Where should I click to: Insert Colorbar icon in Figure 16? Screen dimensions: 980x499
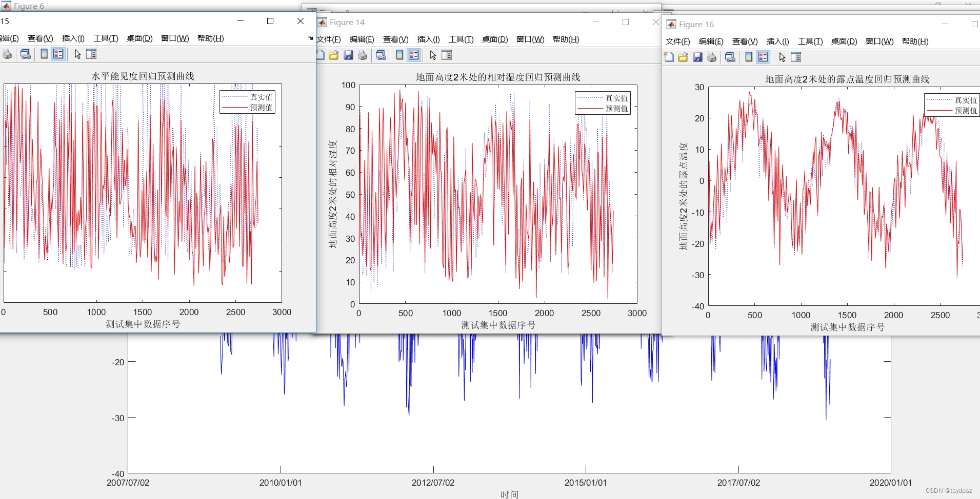coord(749,57)
